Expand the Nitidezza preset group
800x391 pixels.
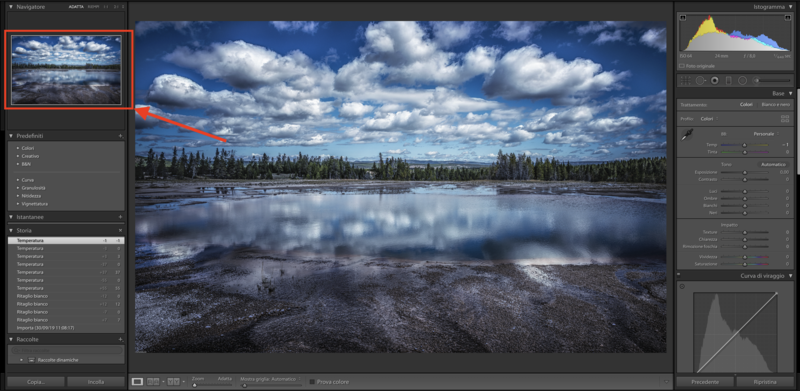[18, 196]
